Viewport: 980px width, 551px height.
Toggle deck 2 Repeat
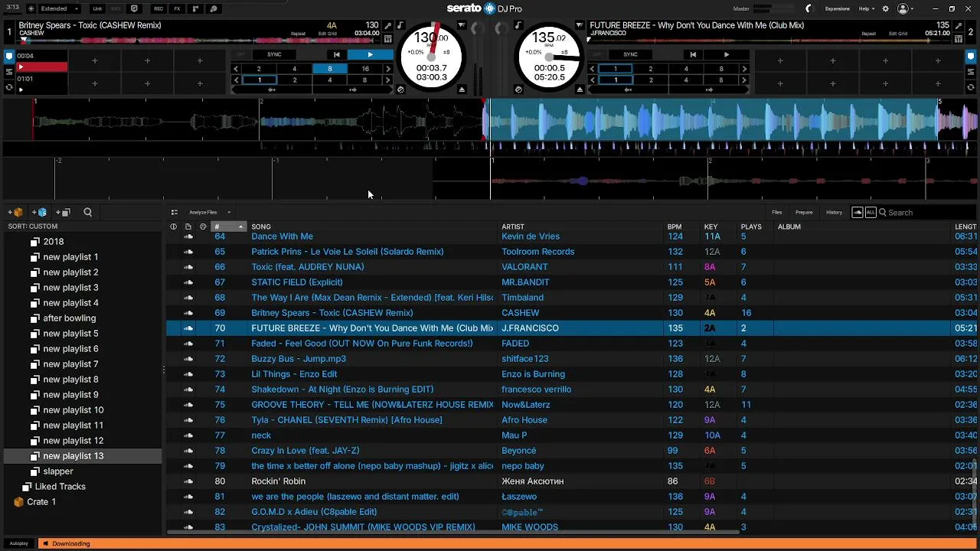tap(869, 34)
